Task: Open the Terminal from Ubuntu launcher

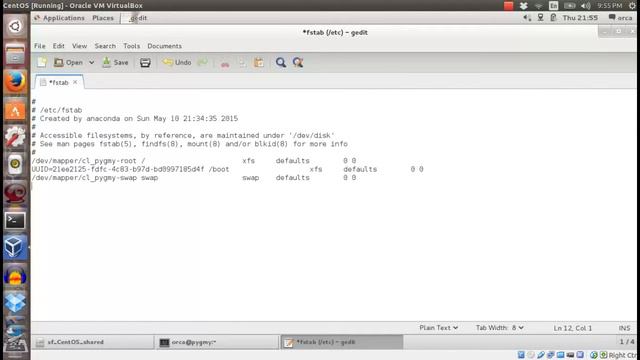Action: click(x=15, y=220)
